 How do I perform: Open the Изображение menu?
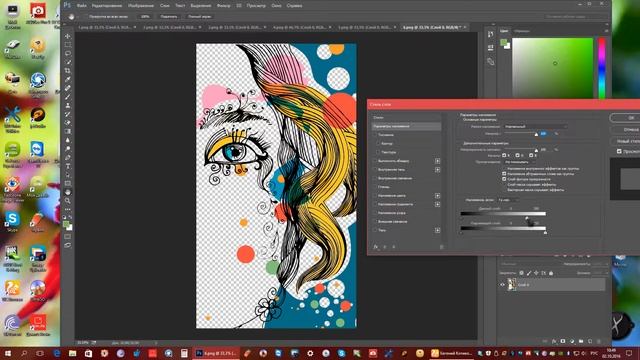pos(141,6)
